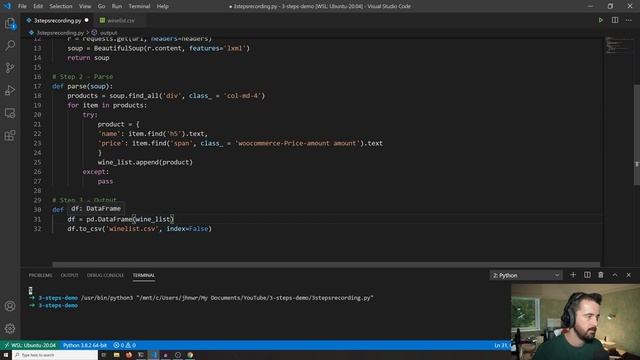Open the Explorer view in activity bar
640x360 pixels.
(x=10, y=24)
